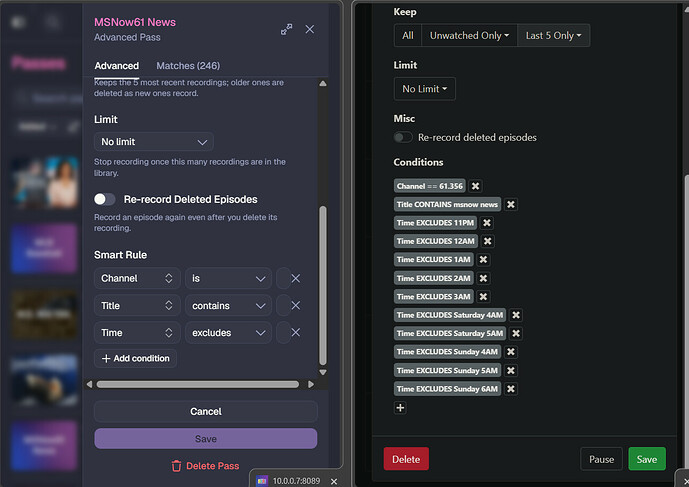Delete the Time EXCLUDES 11PM condition
This screenshot has height=487, width=689.
pyautogui.click(x=487, y=223)
